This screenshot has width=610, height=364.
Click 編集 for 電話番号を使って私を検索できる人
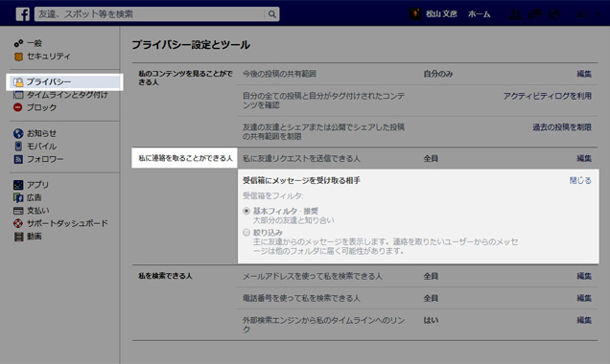(584, 298)
